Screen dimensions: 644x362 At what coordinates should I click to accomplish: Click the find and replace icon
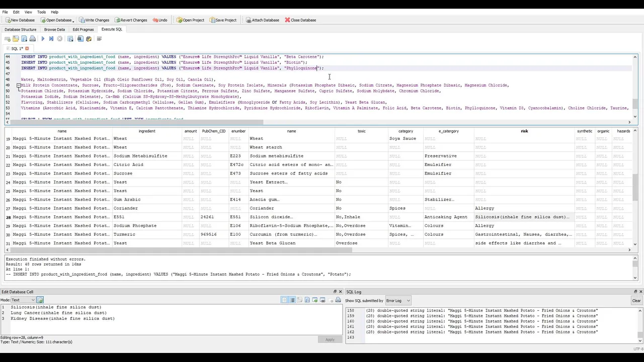click(x=89, y=39)
